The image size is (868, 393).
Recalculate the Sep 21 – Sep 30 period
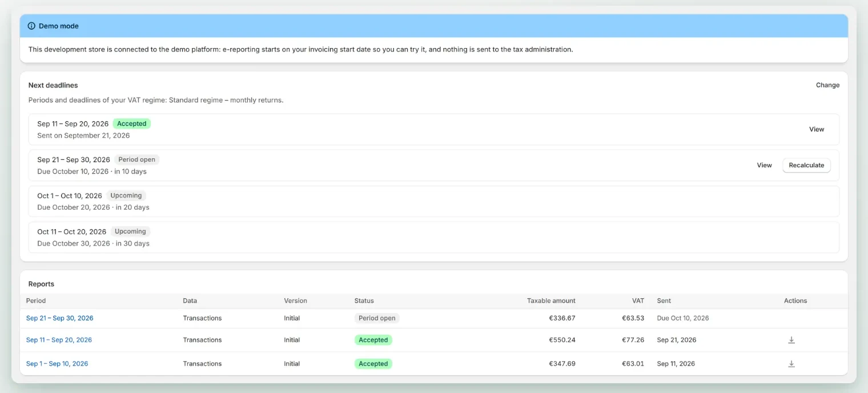[806, 166]
